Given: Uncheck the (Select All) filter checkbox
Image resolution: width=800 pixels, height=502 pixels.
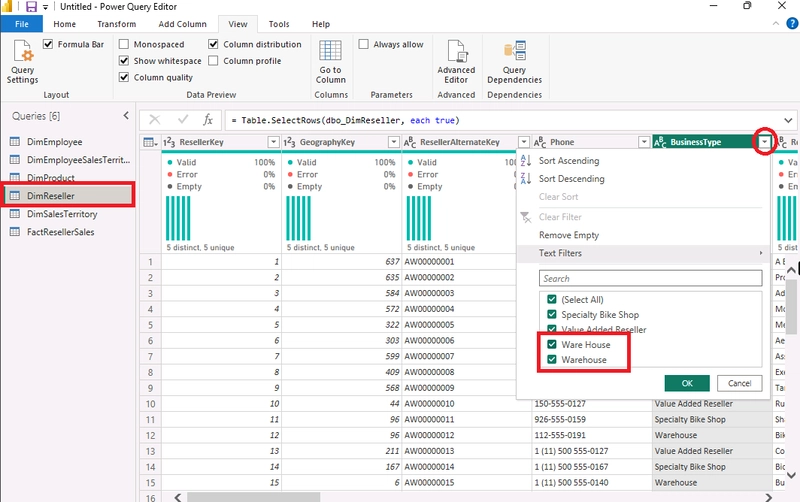Looking at the screenshot, I should tap(552, 299).
